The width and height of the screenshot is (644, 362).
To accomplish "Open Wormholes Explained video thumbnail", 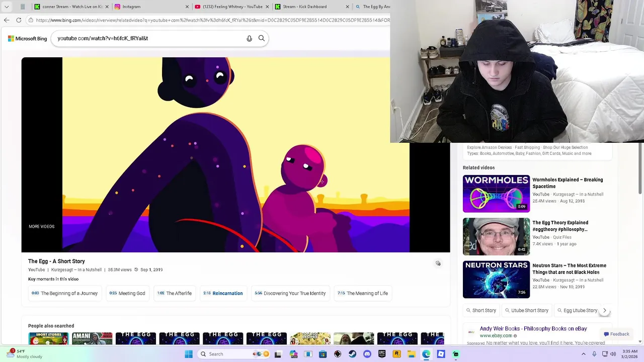I will [x=496, y=194].
